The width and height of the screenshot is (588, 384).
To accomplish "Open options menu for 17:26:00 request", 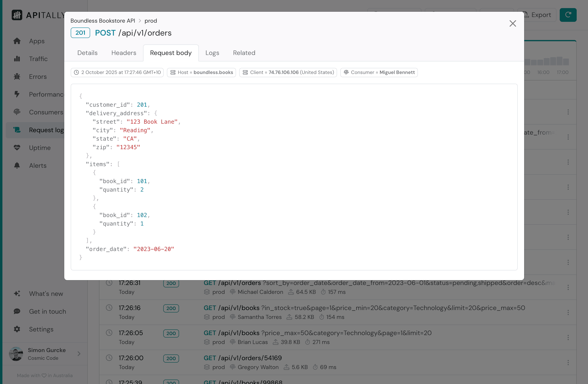I will click(568, 362).
